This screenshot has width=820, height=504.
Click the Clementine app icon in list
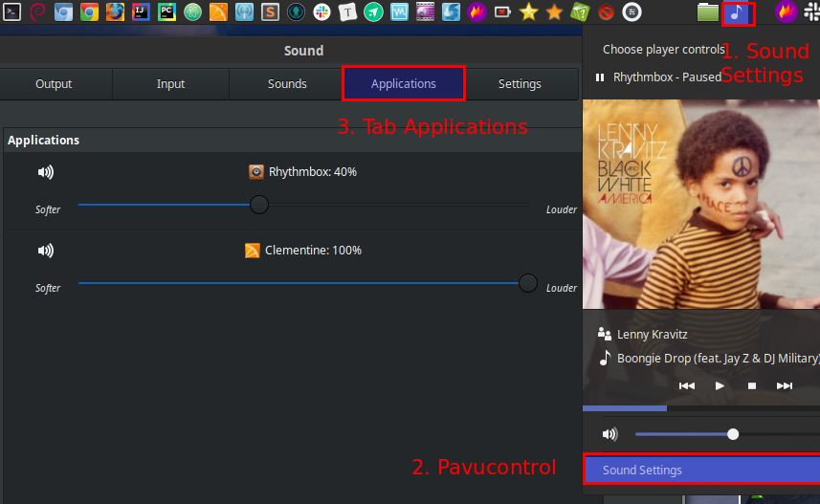(252, 251)
